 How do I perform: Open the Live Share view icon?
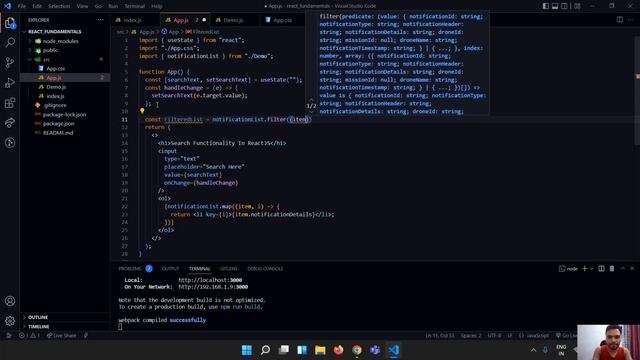[x=10, y=122]
